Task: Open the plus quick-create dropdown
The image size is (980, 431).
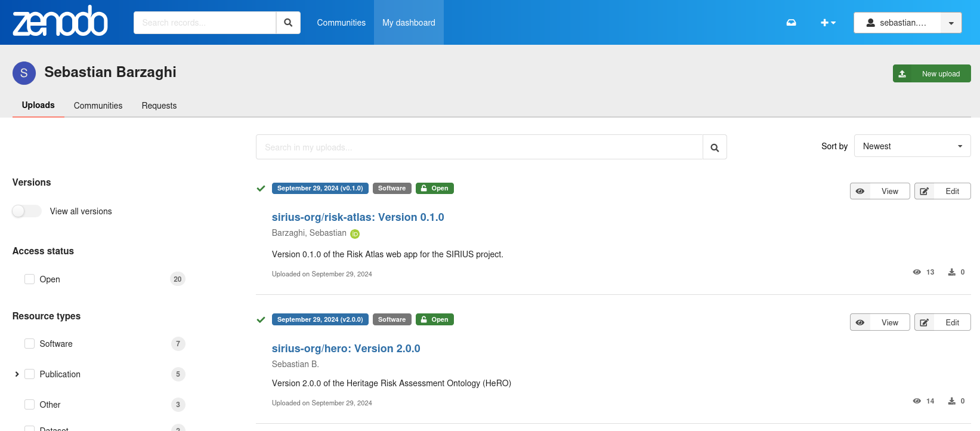Action: (x=828, y=23)
